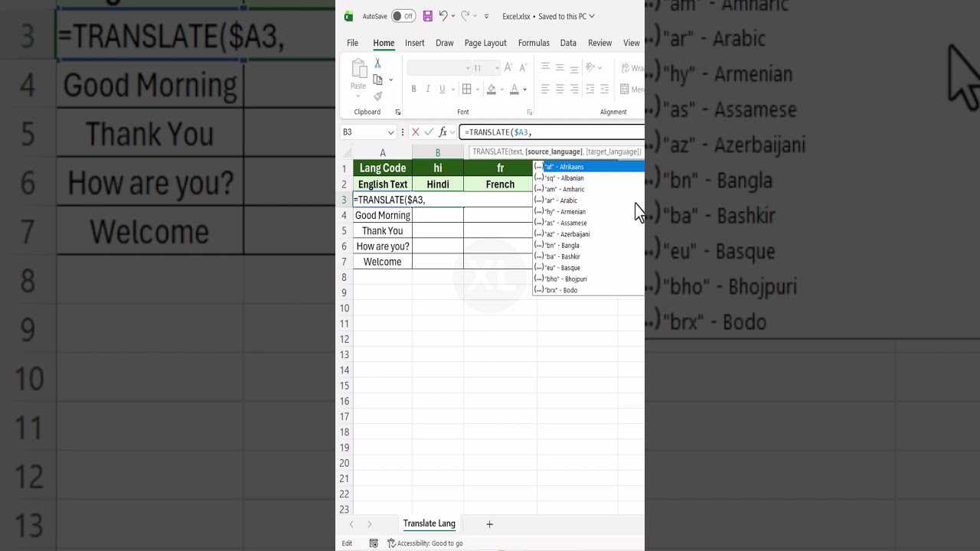
Task: Click the Name Box showing B3
Action: pos(368,132)
